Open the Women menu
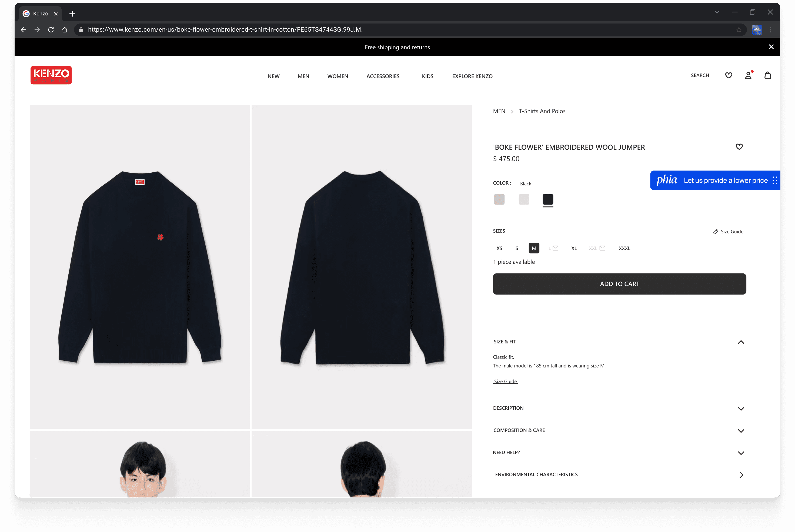 click(x=337, y=76)
